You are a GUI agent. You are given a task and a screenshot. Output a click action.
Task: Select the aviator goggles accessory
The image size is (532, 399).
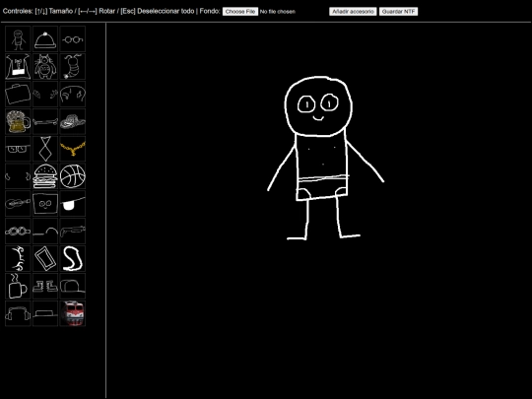tap(18, 232)
